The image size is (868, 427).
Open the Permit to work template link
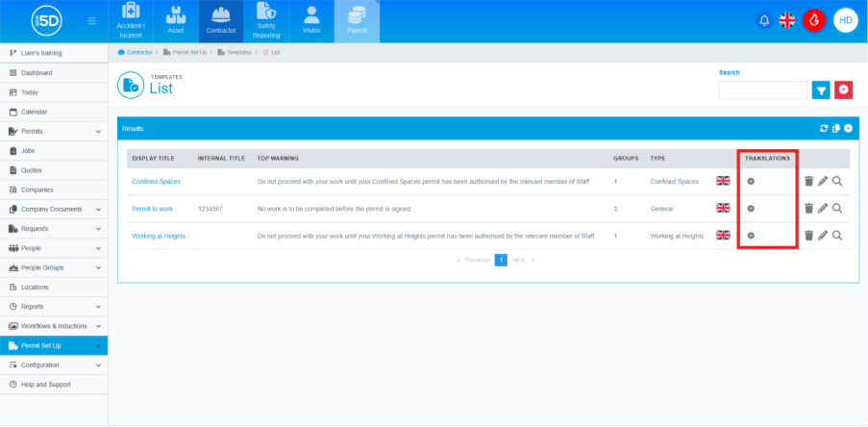click(152, 208)
